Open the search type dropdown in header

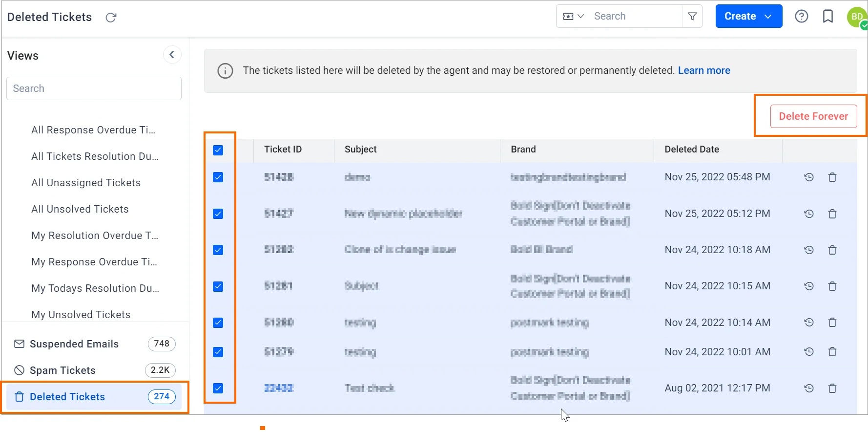[573, 17]
